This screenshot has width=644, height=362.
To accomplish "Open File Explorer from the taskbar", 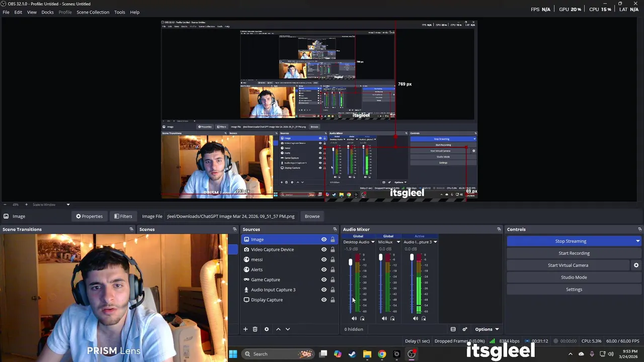I will [x=367, y=354].
